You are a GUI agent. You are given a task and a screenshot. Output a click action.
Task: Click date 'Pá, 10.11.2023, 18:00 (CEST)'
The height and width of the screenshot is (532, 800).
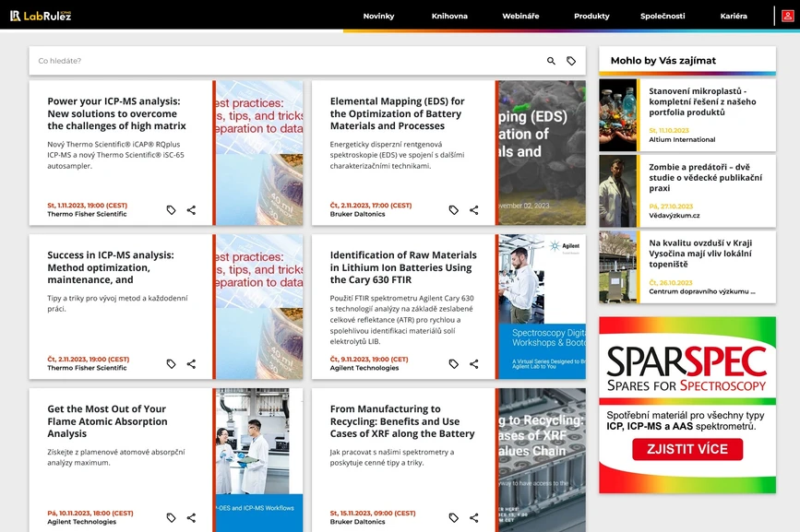coord(90,514)
